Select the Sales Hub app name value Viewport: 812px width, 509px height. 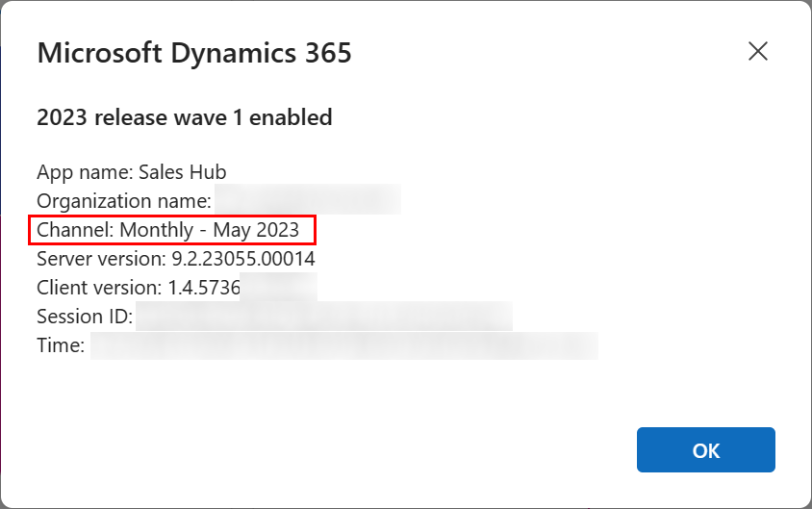[182, 172]
